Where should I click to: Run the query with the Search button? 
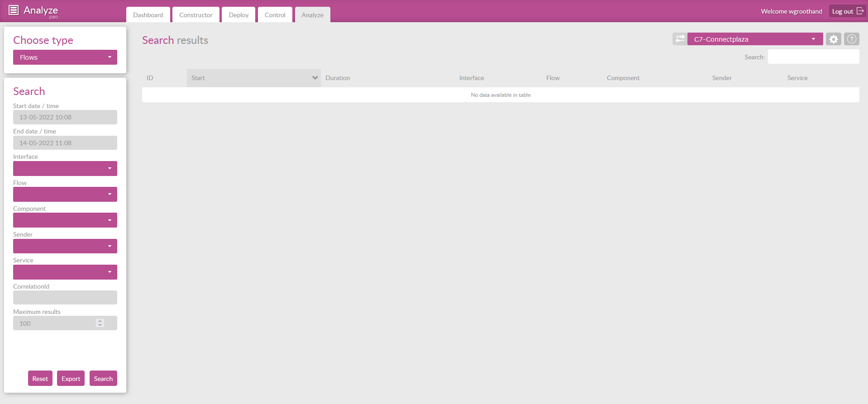tap(103, 379)
